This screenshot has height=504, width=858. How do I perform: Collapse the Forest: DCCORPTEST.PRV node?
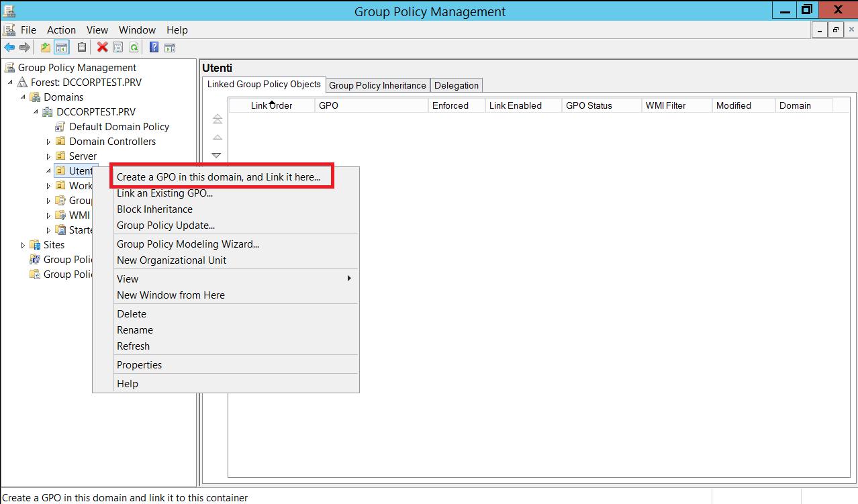click(x=10, y=83)
